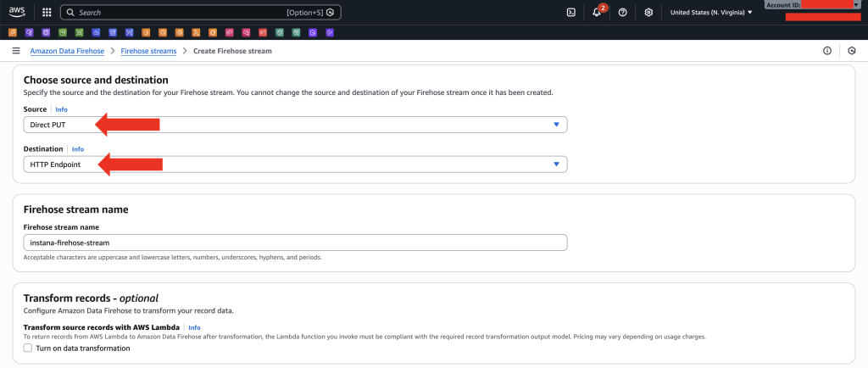Open the help question mark icon
The height and width of the screenshot is (368, 868).
coord(622,12)
